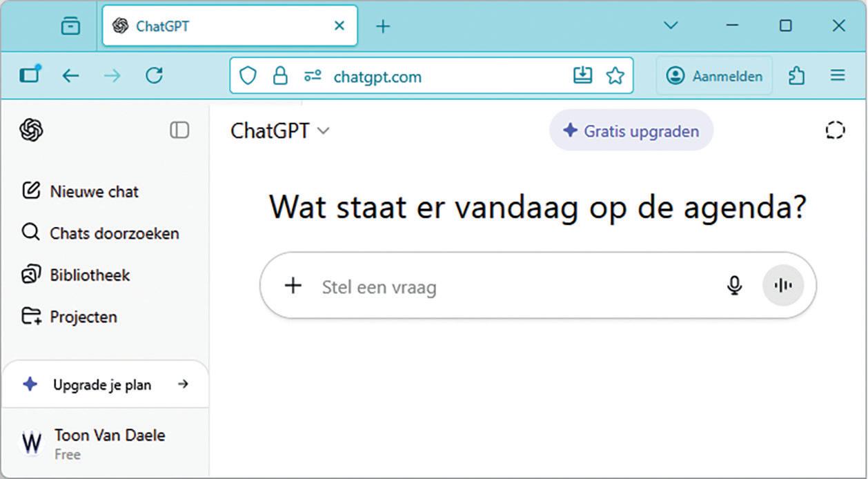Click the arrow next to Upgrade je plan

tap(183, 384)
